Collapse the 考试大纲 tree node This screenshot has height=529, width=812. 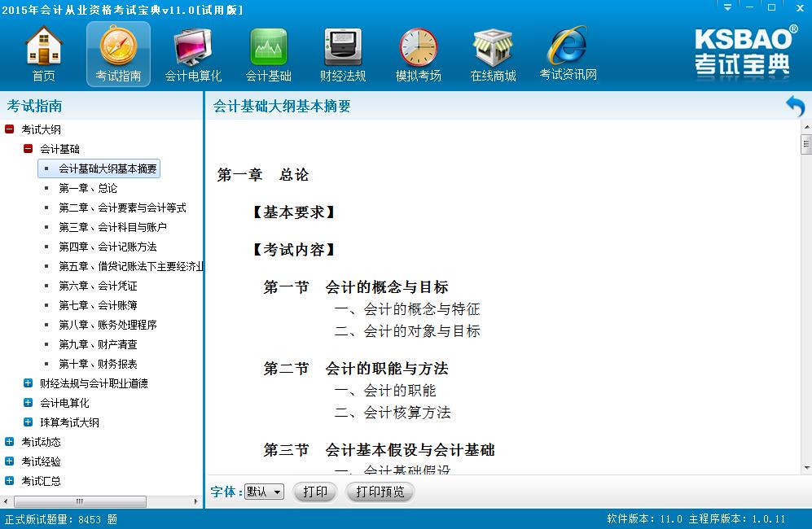pos(10,129)
